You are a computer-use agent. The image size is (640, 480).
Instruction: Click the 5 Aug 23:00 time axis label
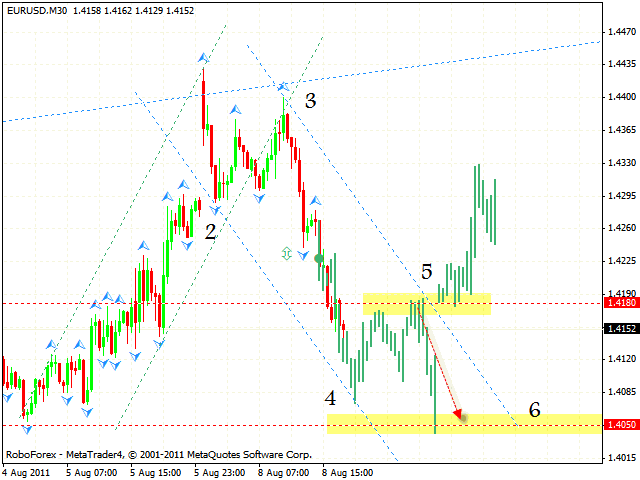(x=220, y=473)
